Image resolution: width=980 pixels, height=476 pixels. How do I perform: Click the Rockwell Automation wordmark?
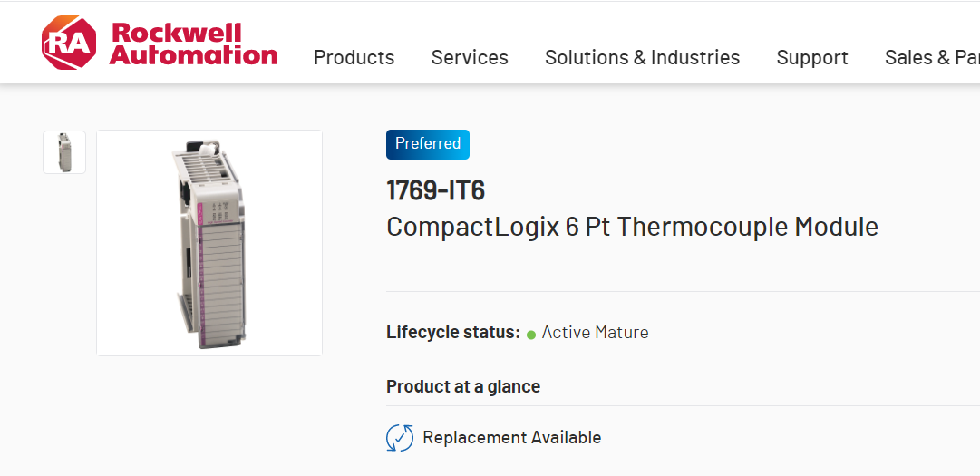point(193,44)
